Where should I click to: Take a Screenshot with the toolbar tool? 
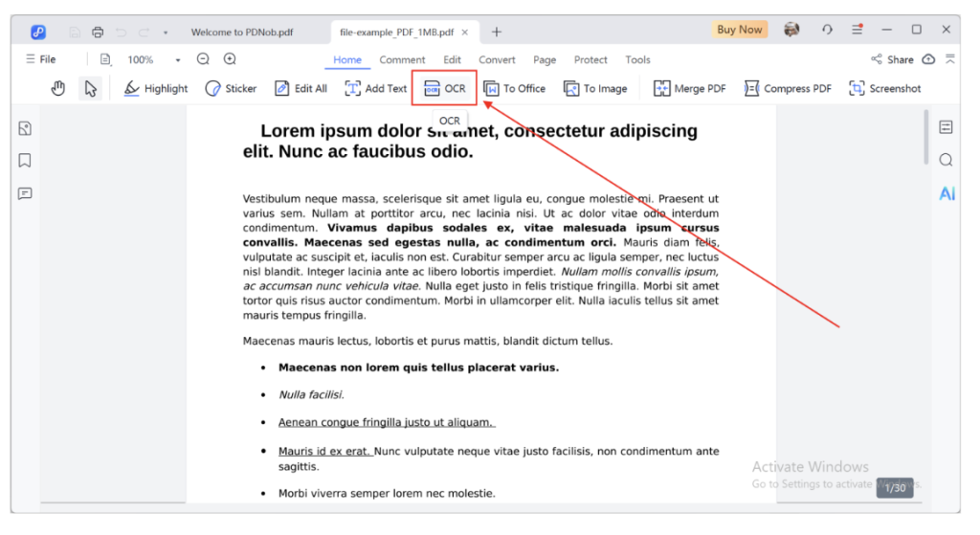pyautogui.click(x=884, y=88)
